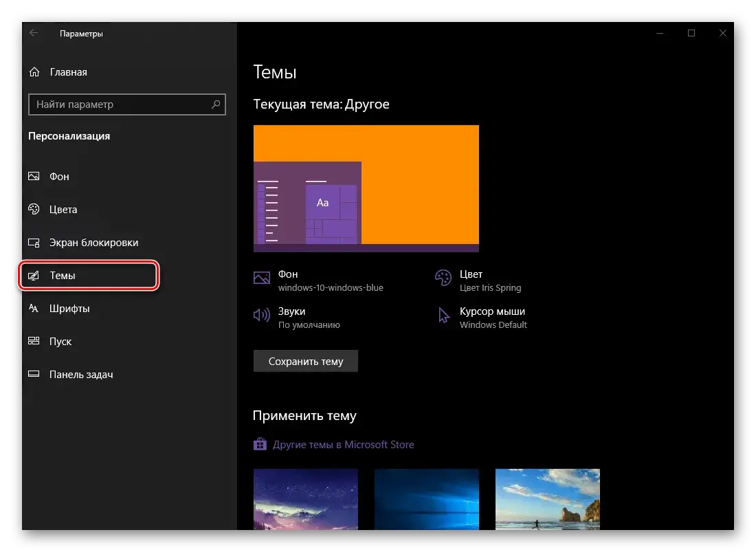Screen dimensions: 756x552
Task: Click the Цвета color wheel icon
Action: tap(34, 210)
